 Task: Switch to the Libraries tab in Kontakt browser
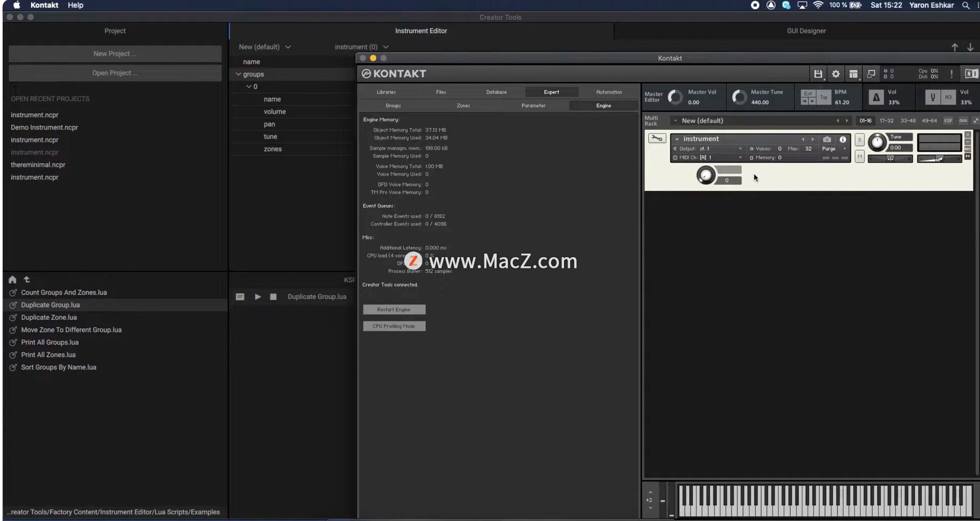coord(386,92)
